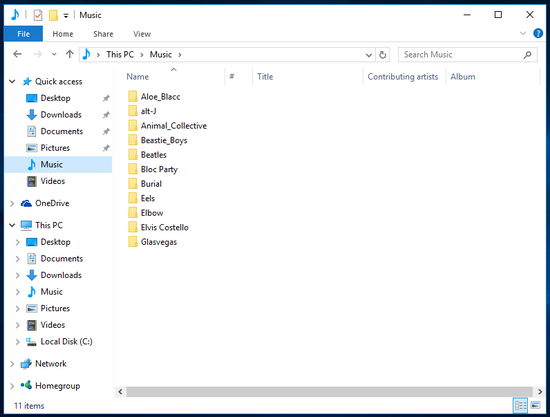
Task: Expand Documents under This PC
Action: (18, 258)
